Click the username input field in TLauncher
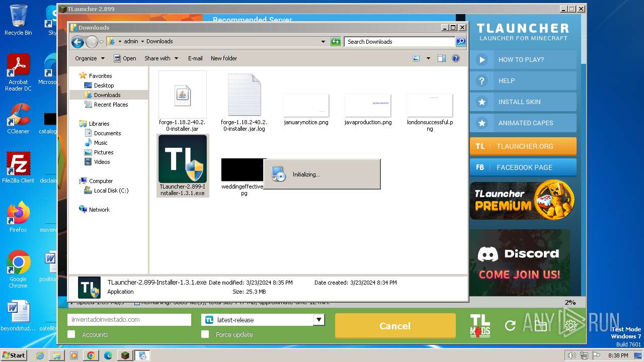644x362 pixels. [129, 320]
